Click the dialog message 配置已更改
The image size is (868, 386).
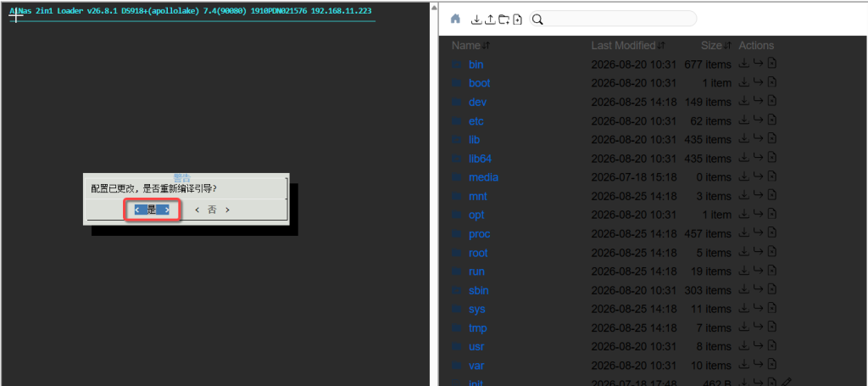point(153,189)
